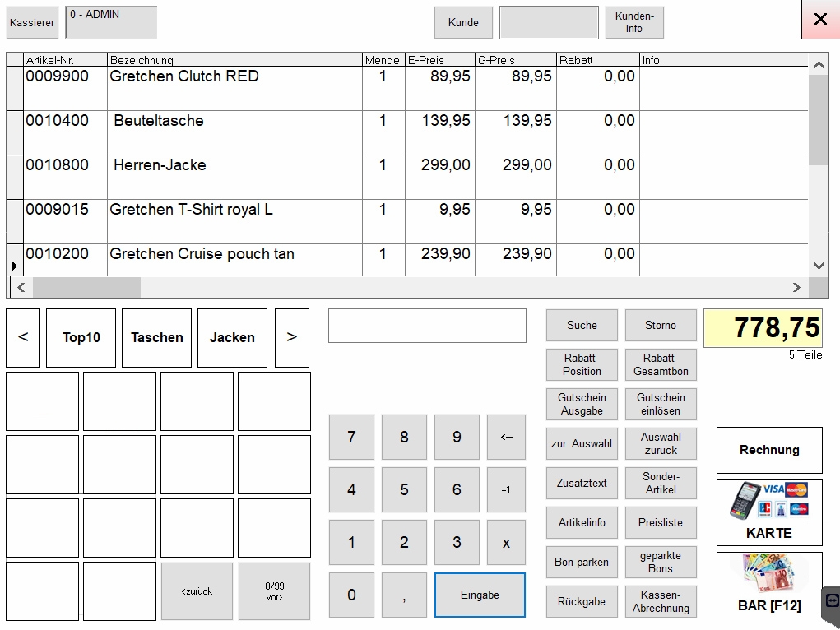Click the remote-control icon at screen edge
Image resolution: width=840 pixels, height=630 pixels.
[x=832, y=600]
